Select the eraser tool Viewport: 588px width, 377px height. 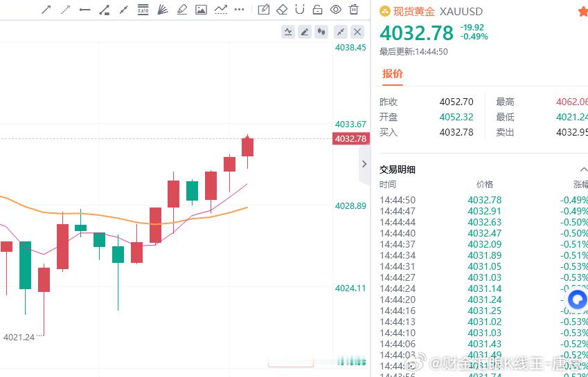click(x=282, y=10)
